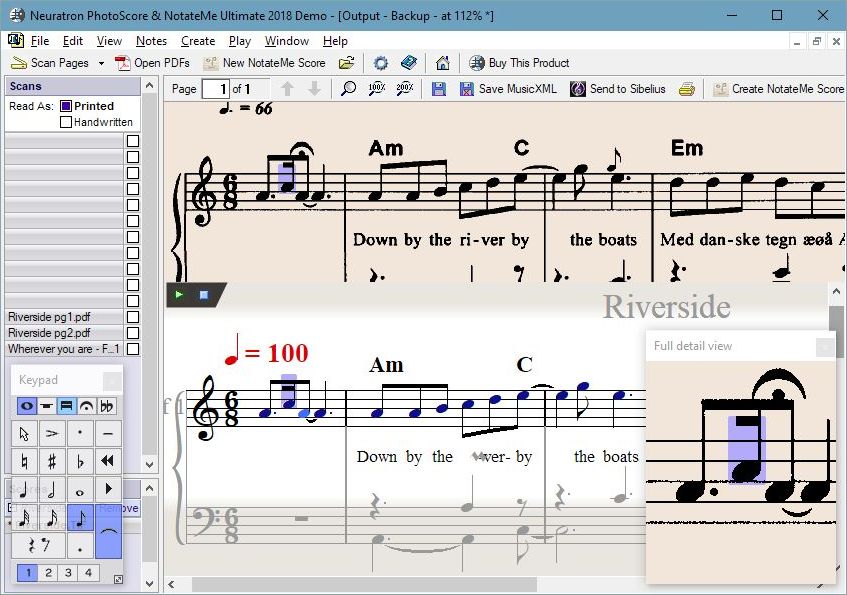This screenshot has height=595, width=847.
Task: Open the book icon in the top toolbar
Action: point(409,63)
